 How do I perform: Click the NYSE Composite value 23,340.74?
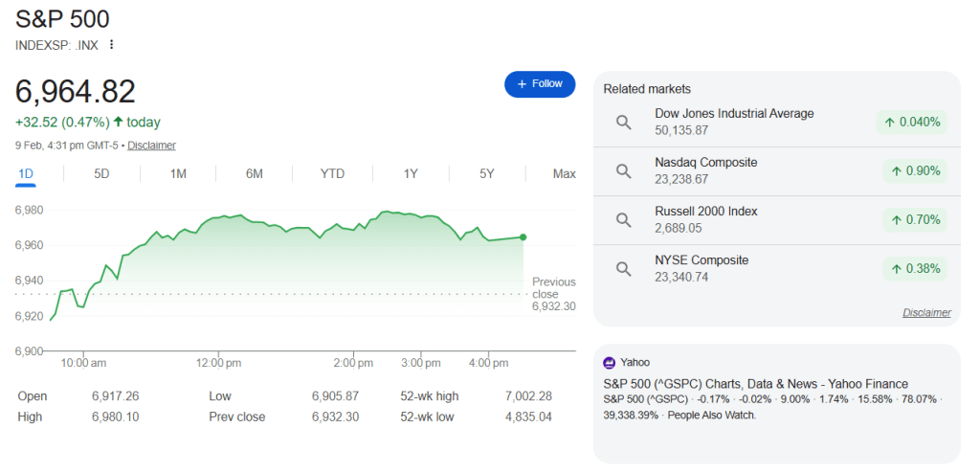coord(681,277)
